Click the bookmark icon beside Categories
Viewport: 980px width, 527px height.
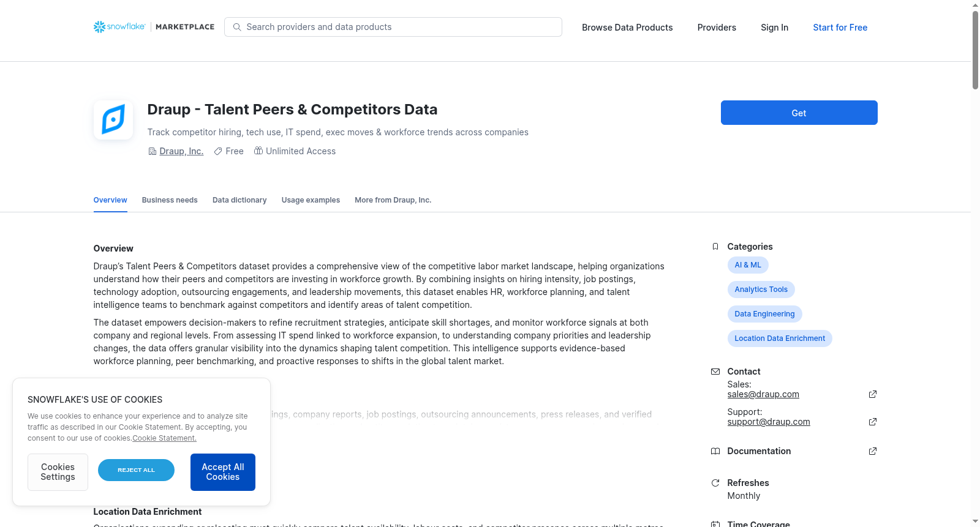click(x=715, y=247)
